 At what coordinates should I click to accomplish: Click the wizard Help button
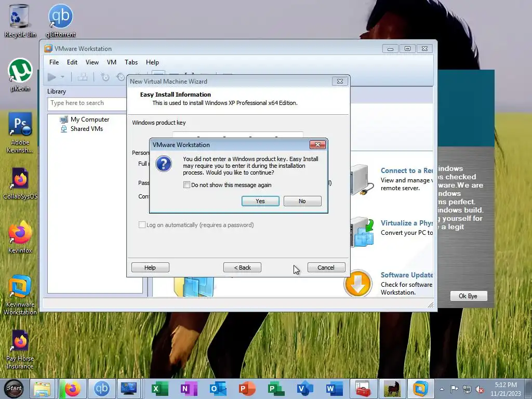150,268
